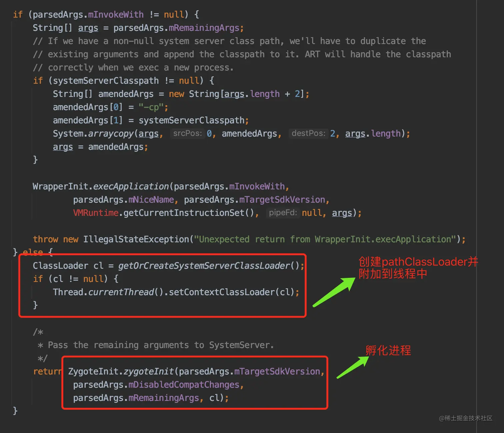Image resolution: width=504 pixels, height=433 pixels.
Task: Click the ClassLoader type in cl declaration
Action: coord(60,266)
